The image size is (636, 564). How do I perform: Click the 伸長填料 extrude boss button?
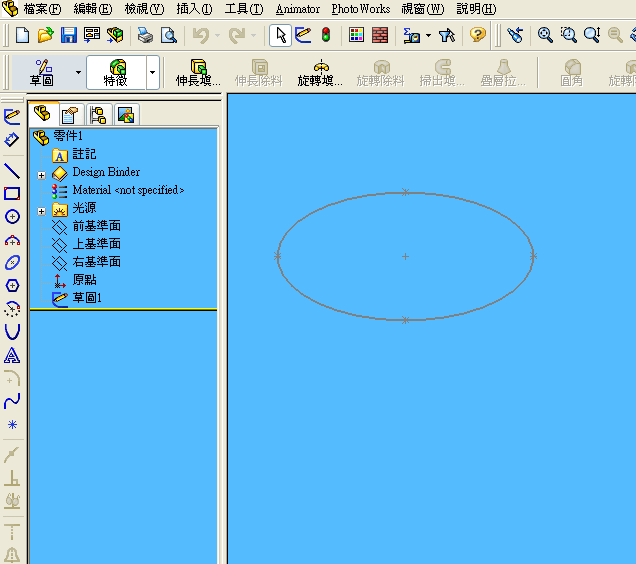[x=198, y=73]
